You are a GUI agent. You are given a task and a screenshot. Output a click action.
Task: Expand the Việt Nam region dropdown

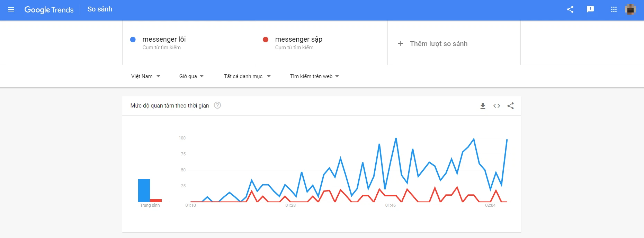(145, 76)
